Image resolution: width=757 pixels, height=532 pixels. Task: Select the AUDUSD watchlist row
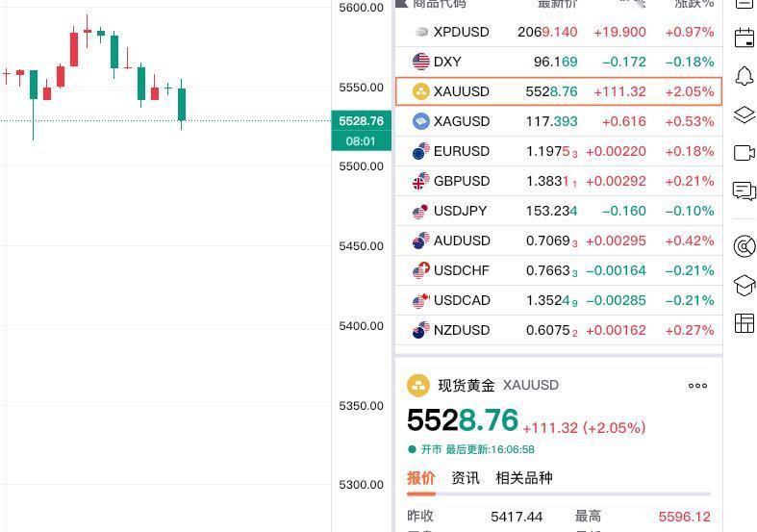coord(559,241)
